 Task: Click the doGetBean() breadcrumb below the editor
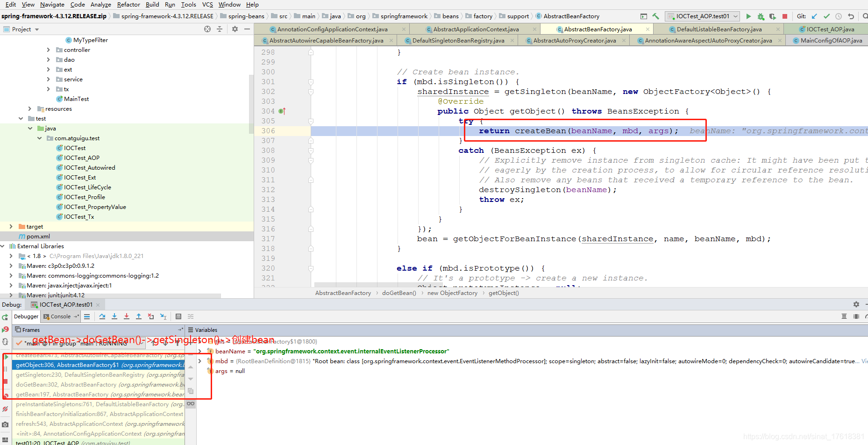coord(399,293)
